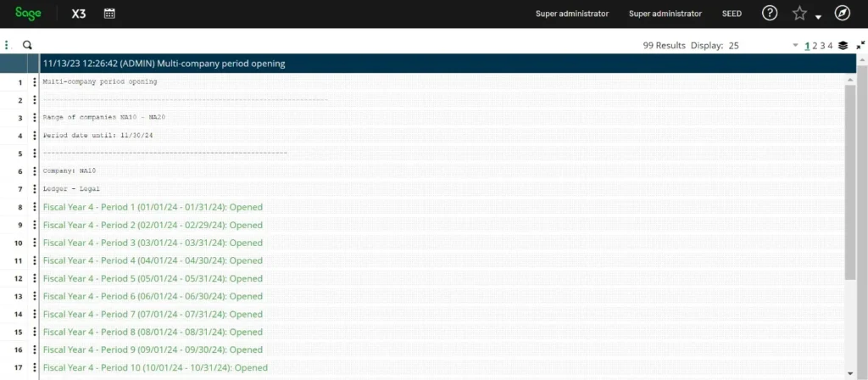The height and width of the screenshot is (380, 868).
Task: Click the Sage logo
Action: [28, 14]
